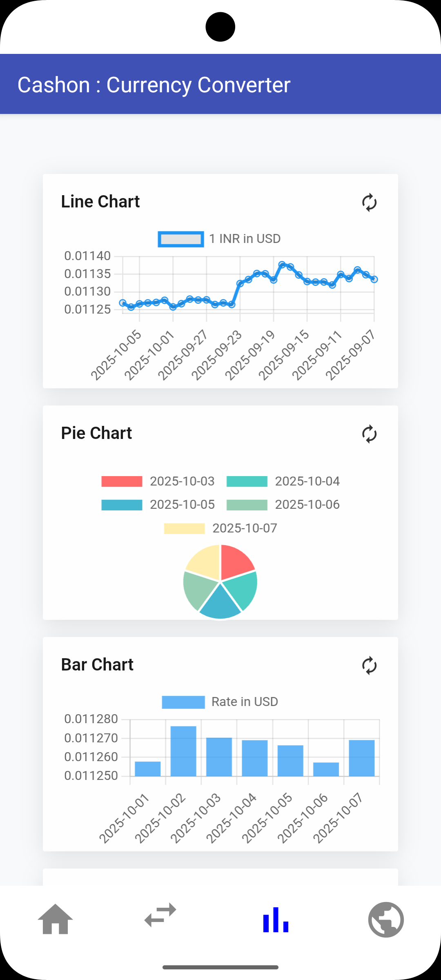This screenshot has width=441, height=980.
Task: Go to the Home tab
Action: [x=55, y=920]
